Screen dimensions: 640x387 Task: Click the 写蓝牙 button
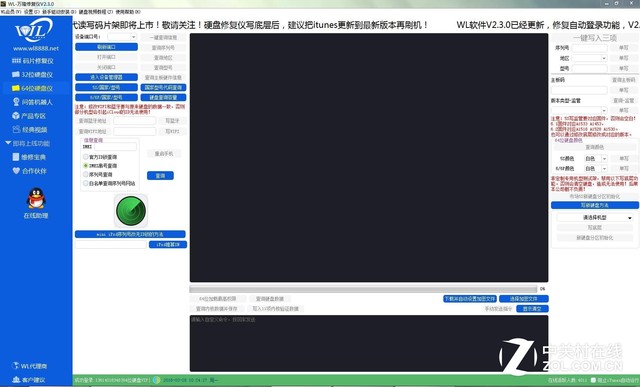(x=172, y=121)
